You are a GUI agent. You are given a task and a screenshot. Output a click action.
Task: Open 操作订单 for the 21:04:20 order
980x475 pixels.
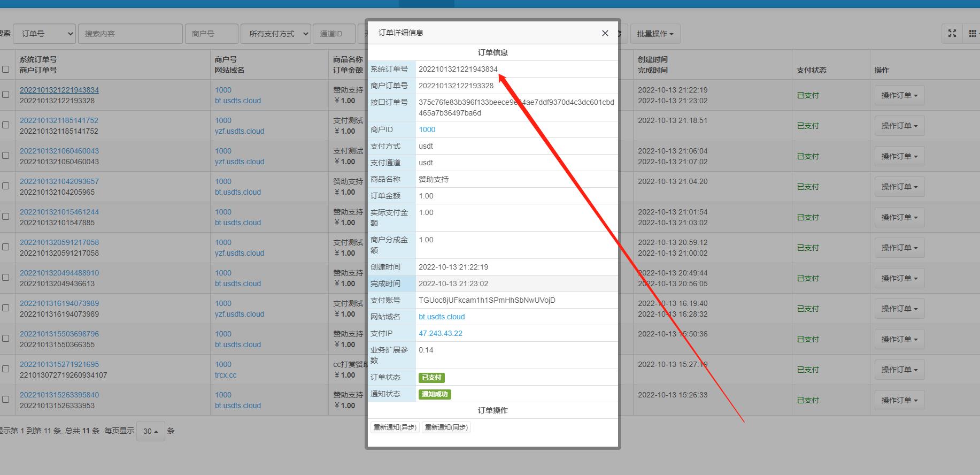click(x=899, y=187)
